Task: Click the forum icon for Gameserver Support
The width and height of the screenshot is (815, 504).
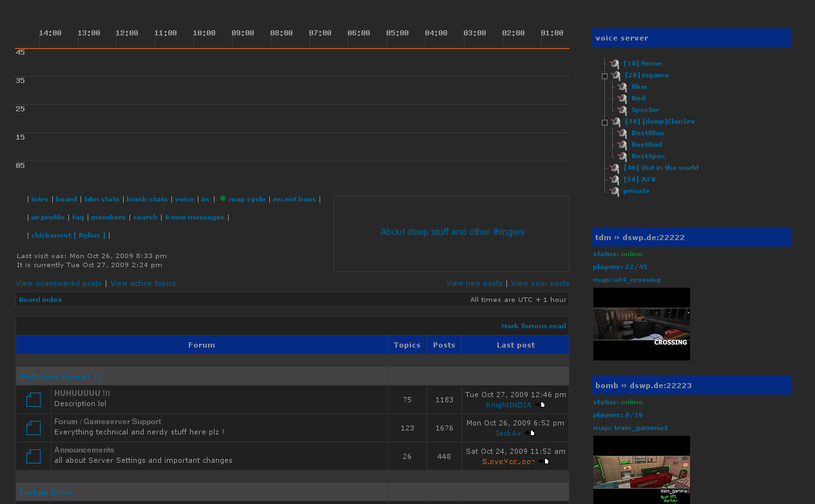Action: [x=34, y=428]
